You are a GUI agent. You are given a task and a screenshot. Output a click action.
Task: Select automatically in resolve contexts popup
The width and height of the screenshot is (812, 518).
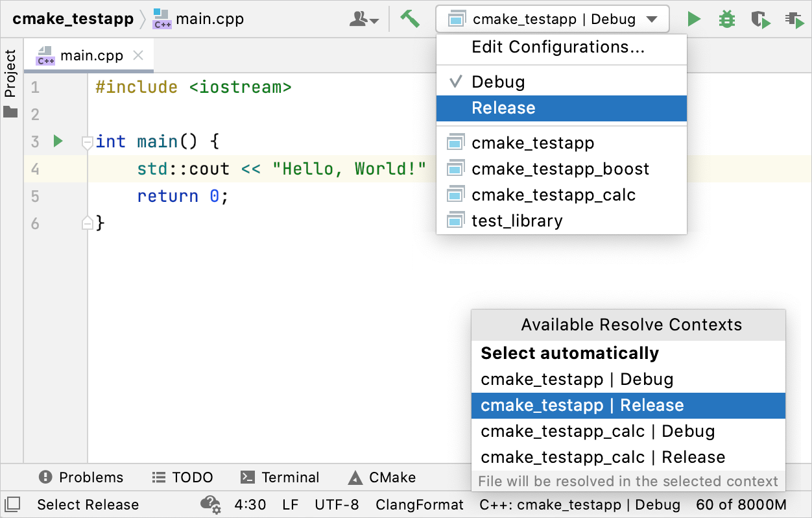click(570, 353)
